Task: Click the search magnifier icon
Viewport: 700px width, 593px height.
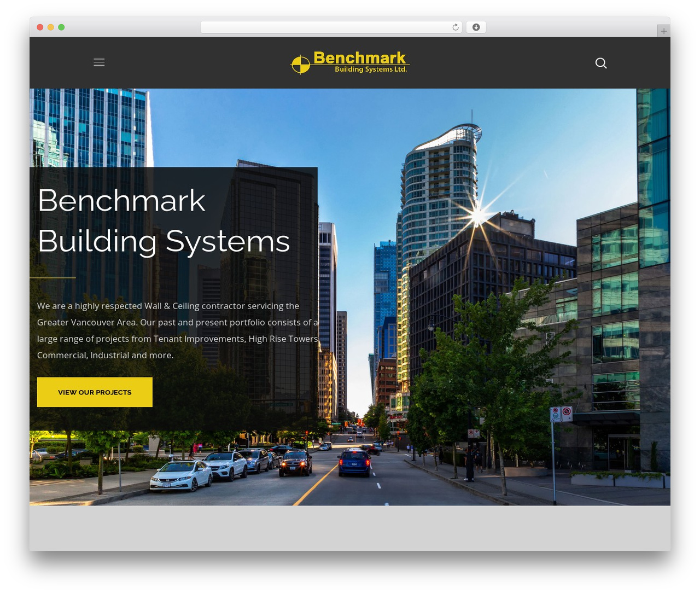Action: [x=601, y=63]
